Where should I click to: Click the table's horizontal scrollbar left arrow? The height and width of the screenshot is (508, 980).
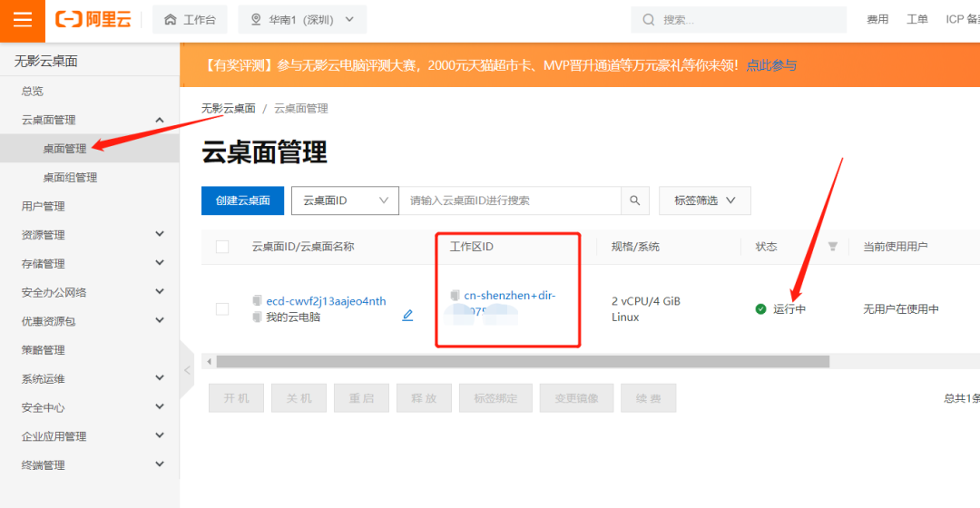(210, 361)
